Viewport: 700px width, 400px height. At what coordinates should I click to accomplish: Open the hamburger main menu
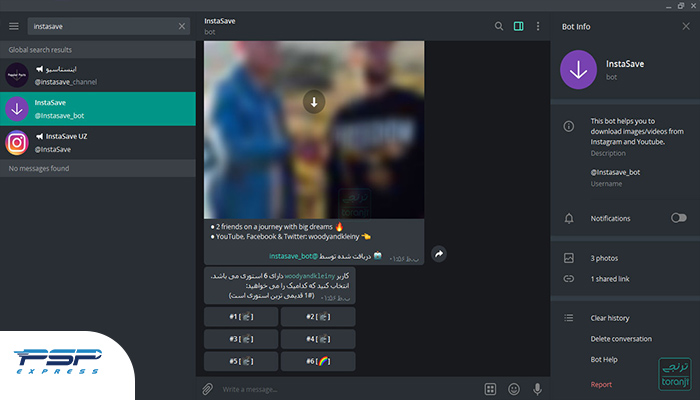(x=14, y=26)
